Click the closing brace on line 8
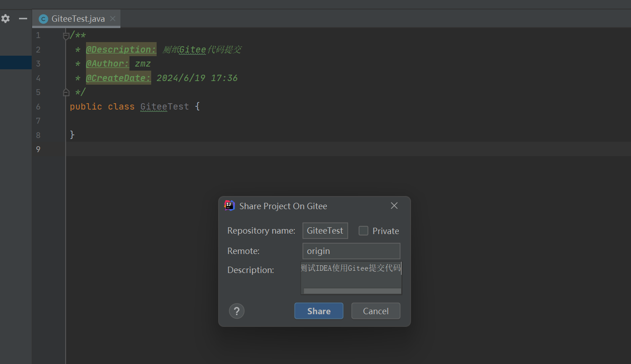 72,135
